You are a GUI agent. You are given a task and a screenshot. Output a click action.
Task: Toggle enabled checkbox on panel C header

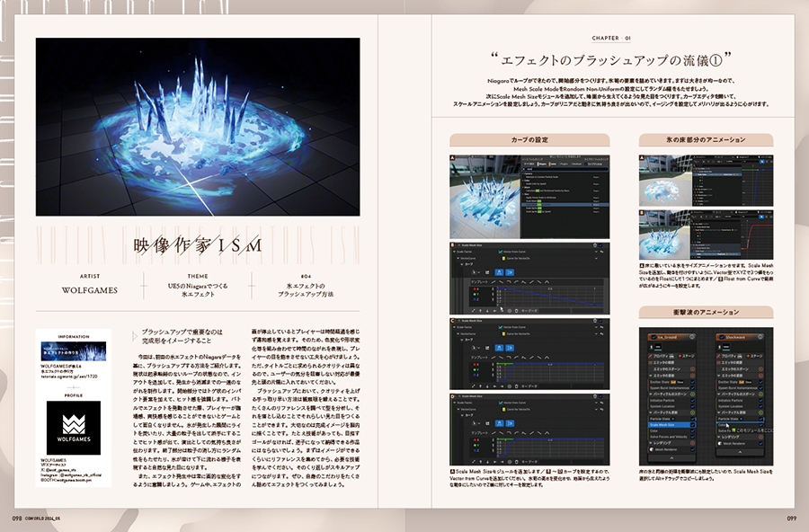[x=600, y=321]
